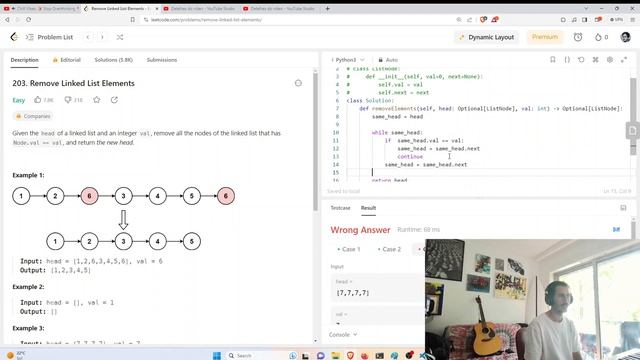The image size is (640, 360).
Task: Click the notes icon on the editor's side edge
Action: tap(632, 131)
